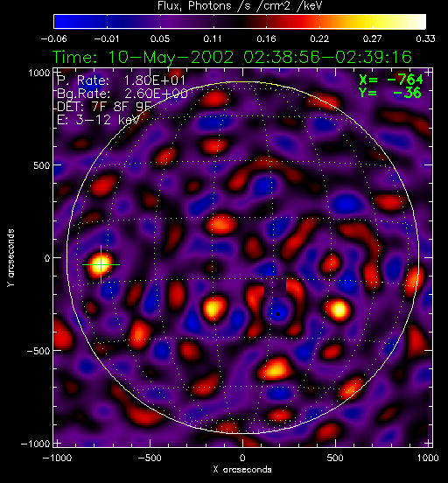Click the Bg.Rate 2.60E+00 label
Image resolution: width=448 pixels, height=483 pixels.
coord(122,94)
